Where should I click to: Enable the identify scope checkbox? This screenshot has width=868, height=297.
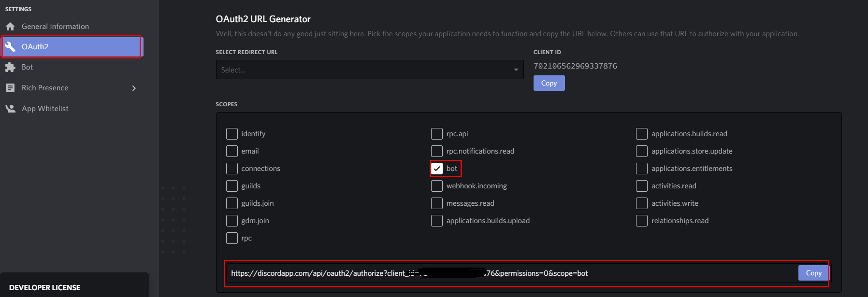(232, 134)
